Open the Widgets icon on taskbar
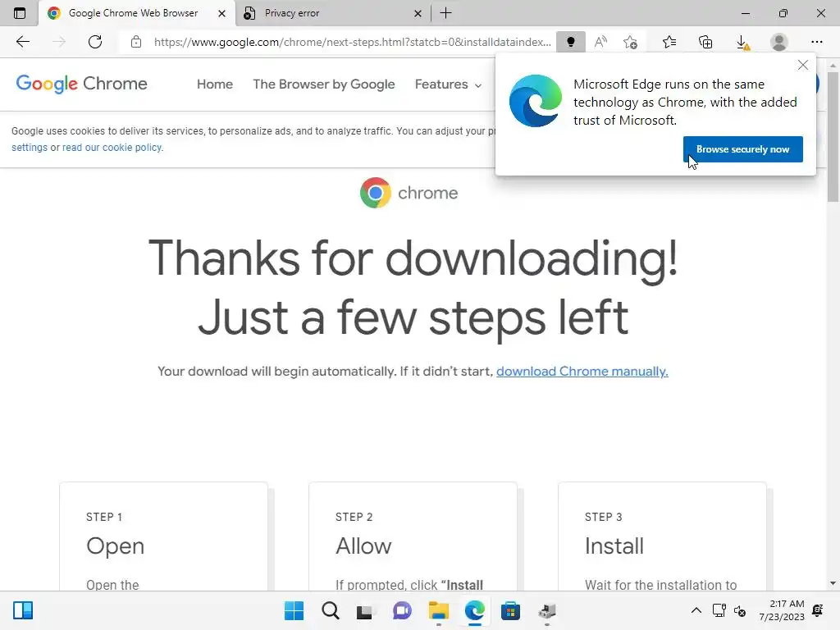The width and height of the screenshot is (840, 630). [x=23, y=610]
